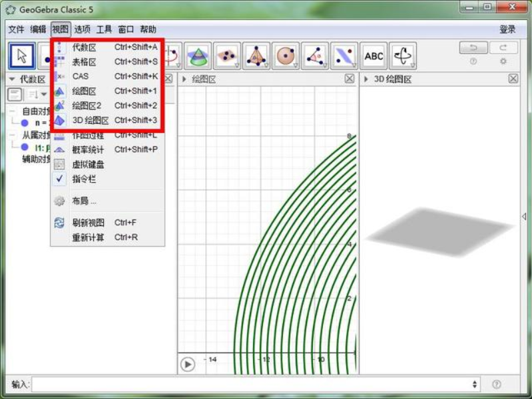Select the Move arrow tool

(22, 56)
